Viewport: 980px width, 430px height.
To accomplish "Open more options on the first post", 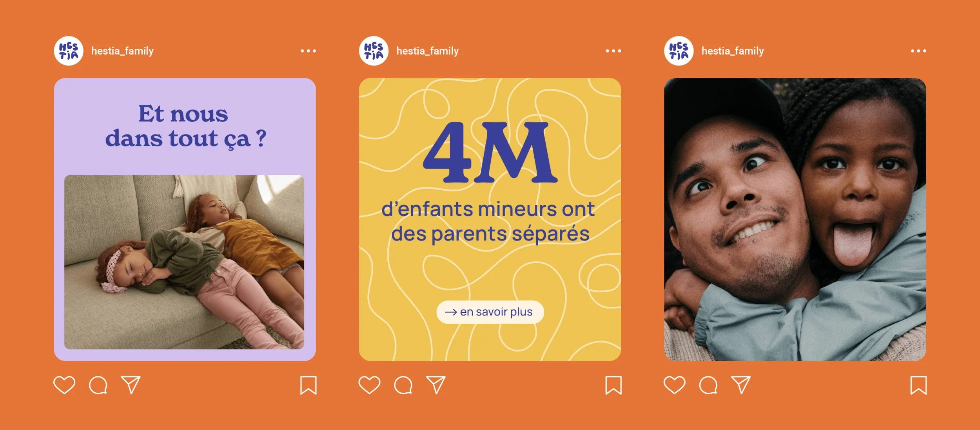I will point(308,51).
